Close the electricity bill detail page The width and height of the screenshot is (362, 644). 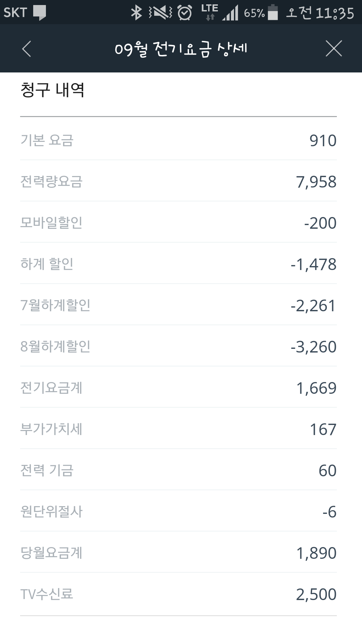[x=334, y=49]
